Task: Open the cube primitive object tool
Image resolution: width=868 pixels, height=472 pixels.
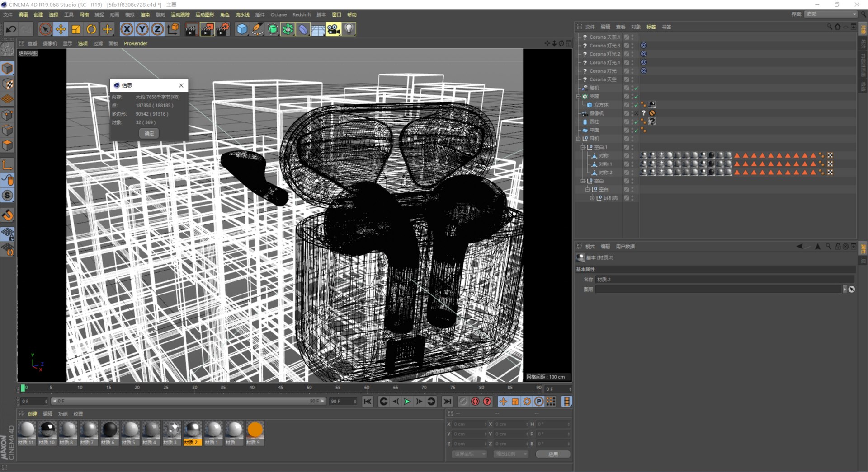Action: pos(242,30)
